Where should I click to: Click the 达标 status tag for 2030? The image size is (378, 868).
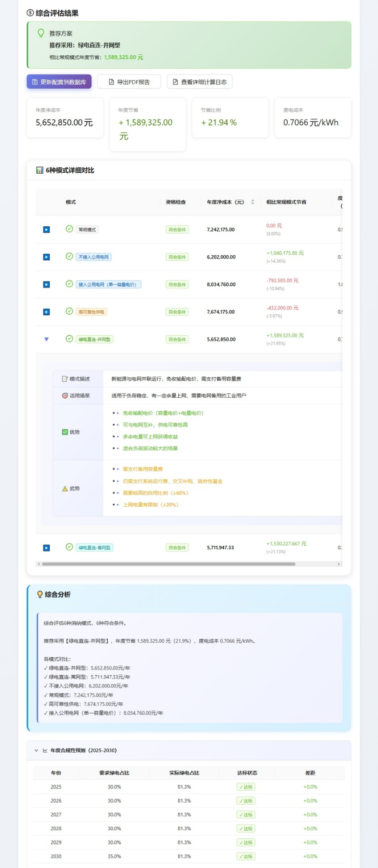[246, 856]
